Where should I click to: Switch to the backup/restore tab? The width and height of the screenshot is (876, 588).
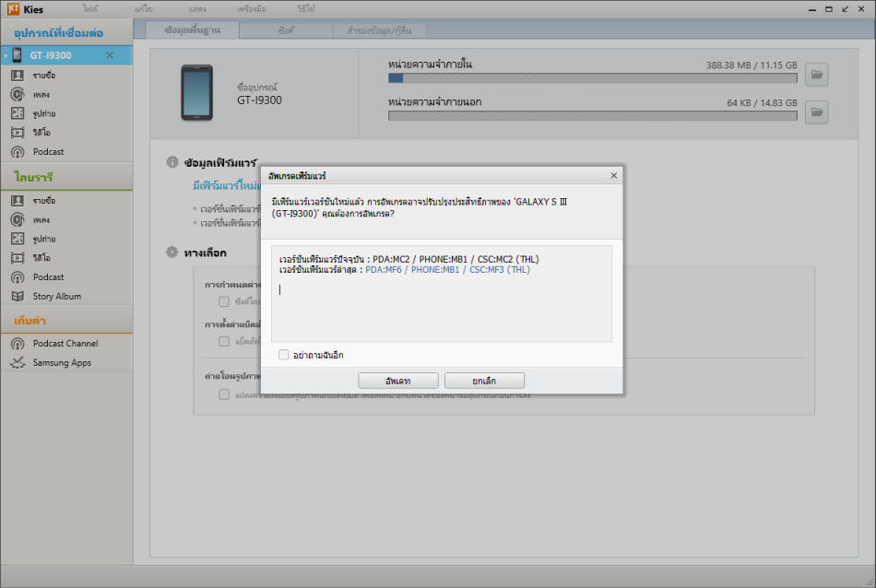(x=379, y=30)
